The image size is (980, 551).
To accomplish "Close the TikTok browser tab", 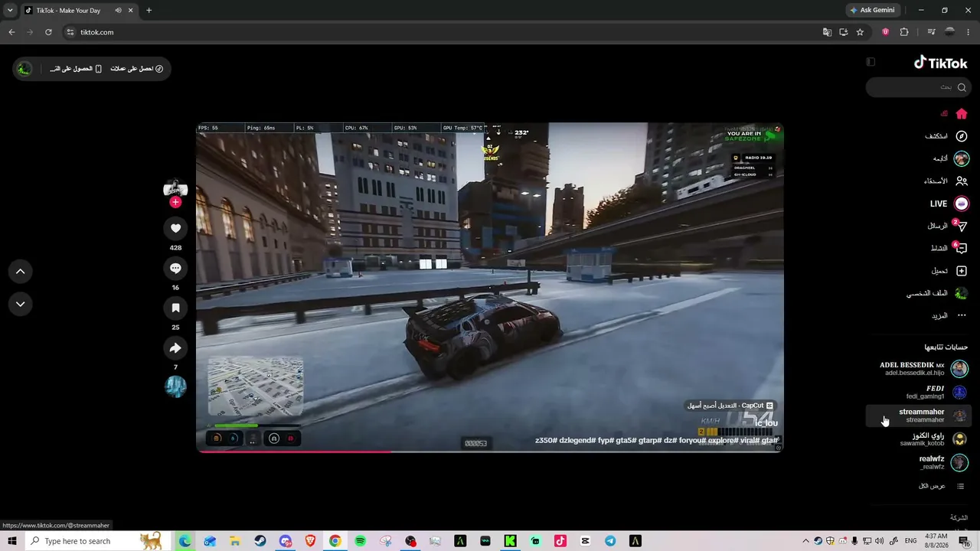I will click(131, 11).
